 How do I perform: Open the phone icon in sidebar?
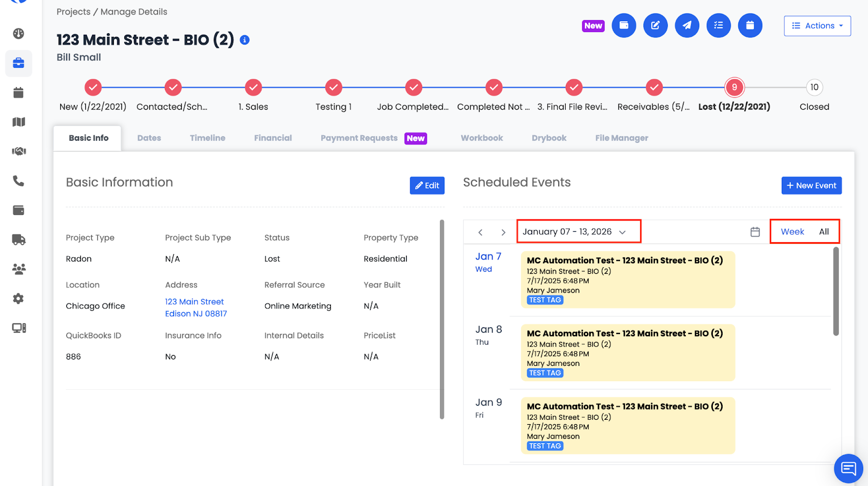coord(18,181)
